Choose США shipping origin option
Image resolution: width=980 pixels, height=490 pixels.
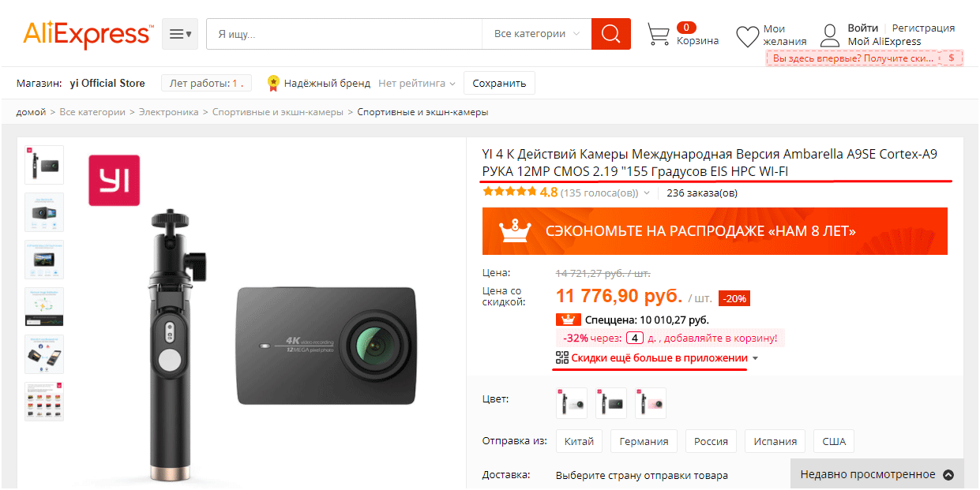(x=834, y=441)
